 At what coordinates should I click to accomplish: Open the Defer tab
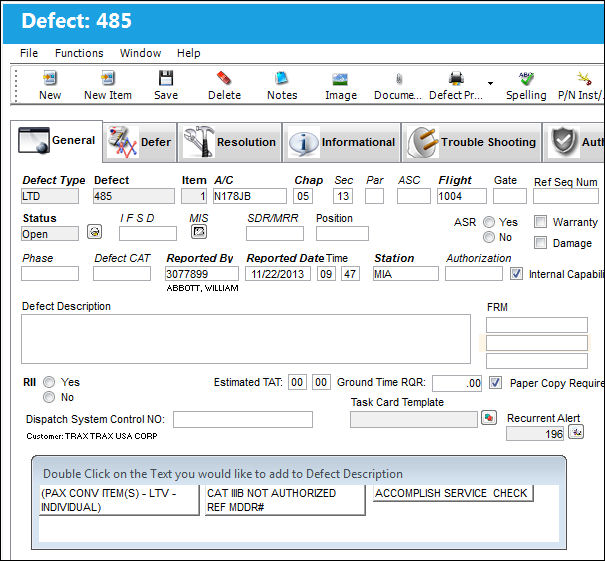coord(140,142)
